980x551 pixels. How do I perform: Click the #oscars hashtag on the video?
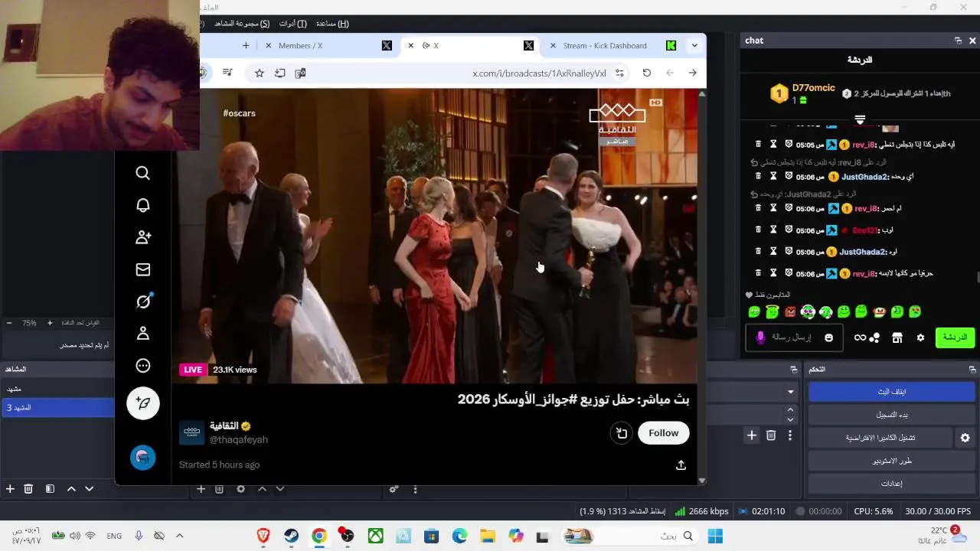(x=240, y=113)
